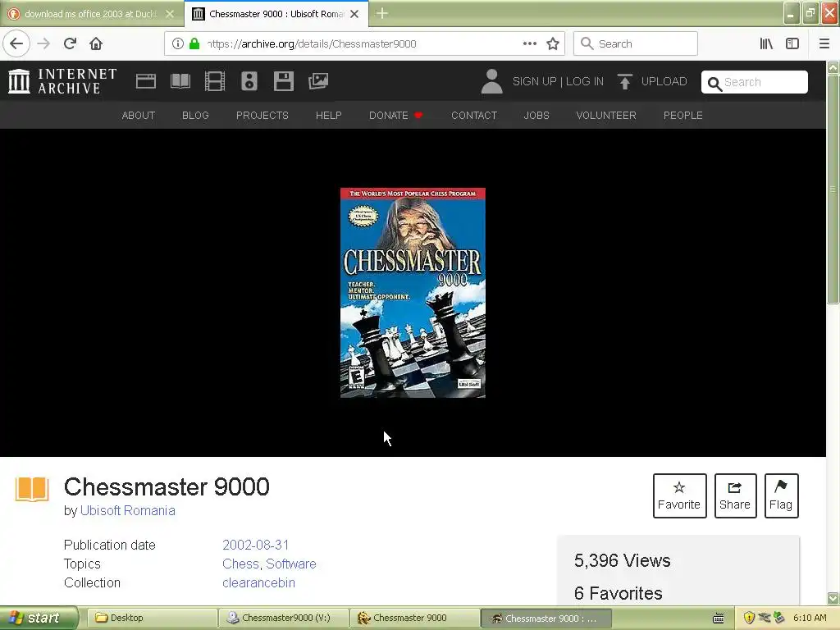840x630 pixels.
Task: Open the JOBS menu item
Action: tap(536, 115)
